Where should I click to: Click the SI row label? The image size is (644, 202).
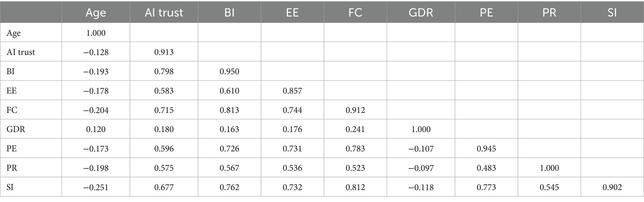pyautogui.click(x=10, y=187)
